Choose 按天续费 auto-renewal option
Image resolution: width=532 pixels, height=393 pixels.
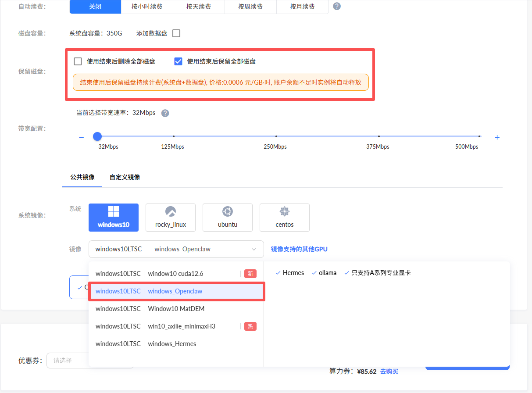(x=199, y=7)
